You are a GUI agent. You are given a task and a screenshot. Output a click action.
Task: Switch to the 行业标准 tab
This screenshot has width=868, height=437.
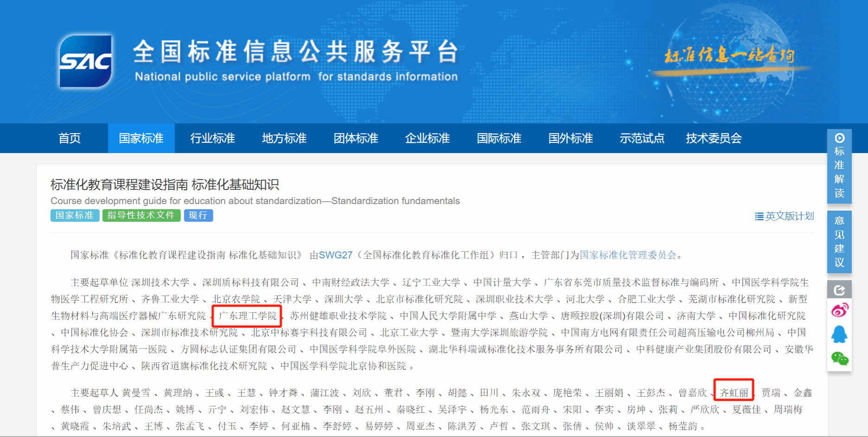pyautogui.click(x=213, y=138)
